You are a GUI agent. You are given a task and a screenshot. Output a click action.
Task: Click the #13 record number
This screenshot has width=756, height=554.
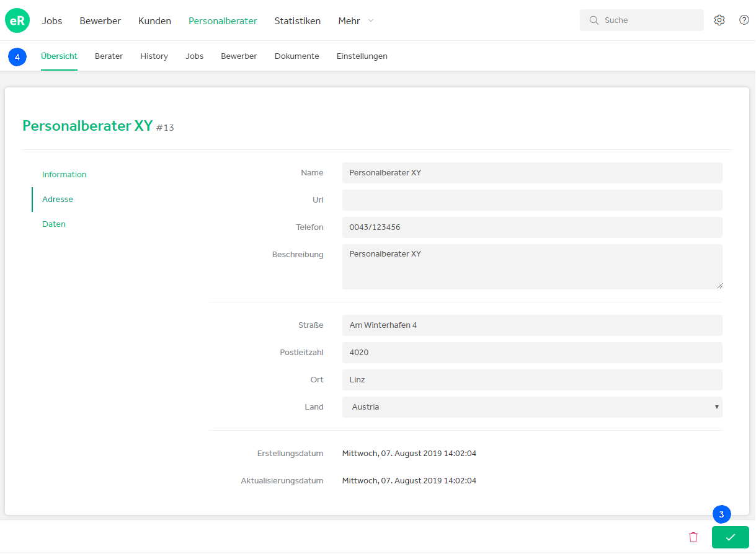165,128
